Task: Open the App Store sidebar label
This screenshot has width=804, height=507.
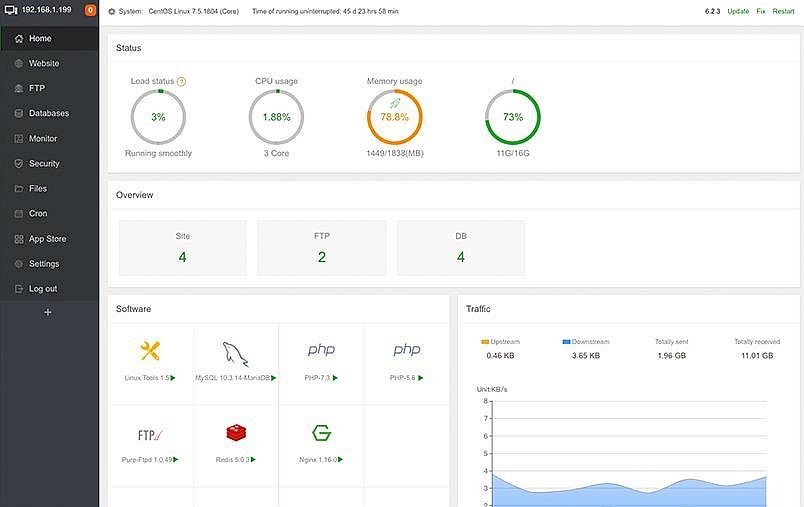Action: tap(47, 239)
